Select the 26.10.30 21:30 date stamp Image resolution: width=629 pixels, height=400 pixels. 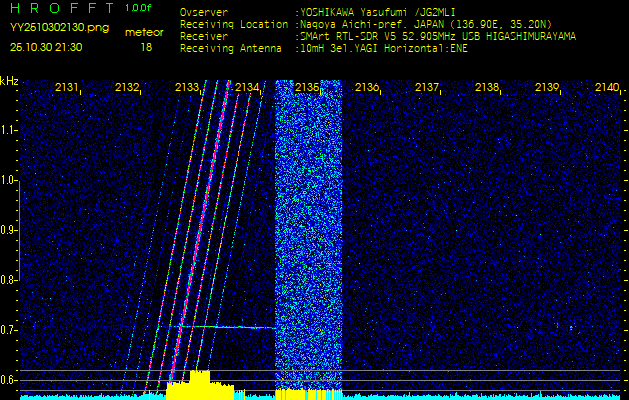(x=46, y=47)
